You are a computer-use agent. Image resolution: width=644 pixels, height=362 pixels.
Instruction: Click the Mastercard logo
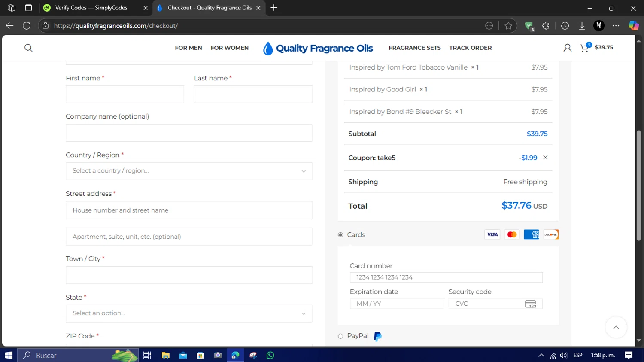[x=512, y=234]
